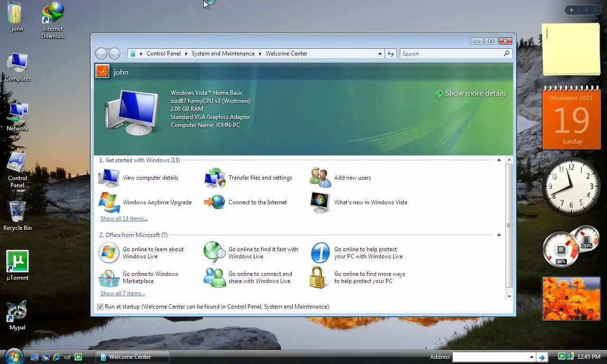
Task: Select the Recycle Bin desktop icon
Action: tap(18, 216)
